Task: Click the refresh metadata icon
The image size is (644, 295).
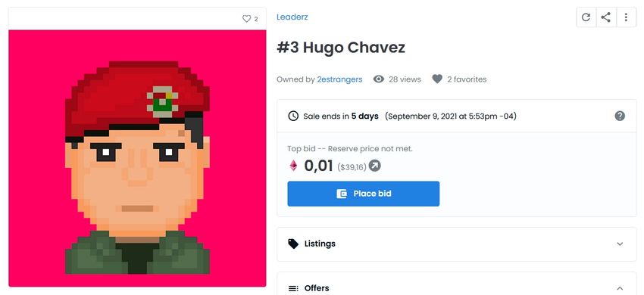Action: pos(586,17)
